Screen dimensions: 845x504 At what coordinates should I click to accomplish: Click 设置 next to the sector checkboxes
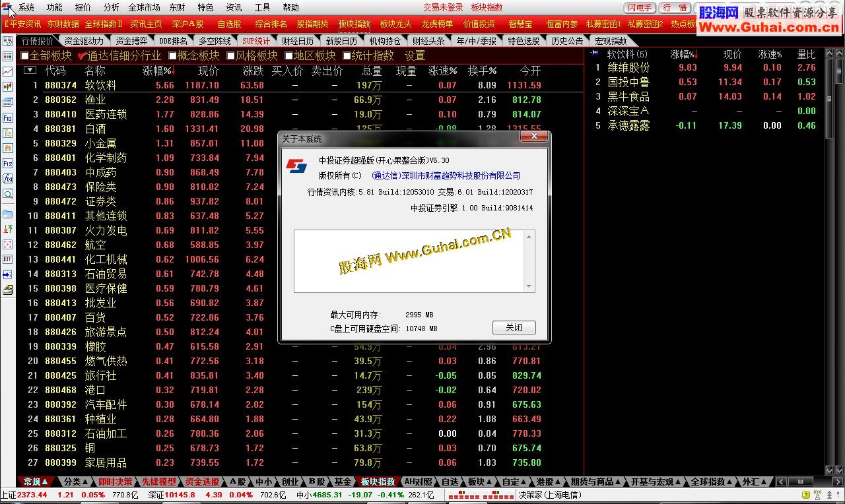pos(415,56)
